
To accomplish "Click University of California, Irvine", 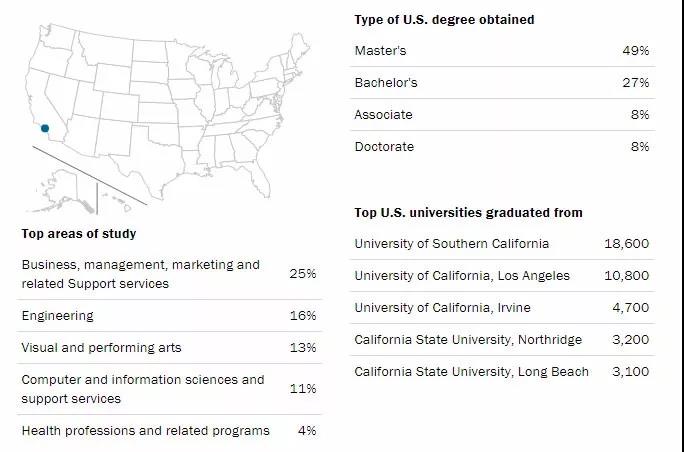I will pyautogui.click(x=442, y=308).
